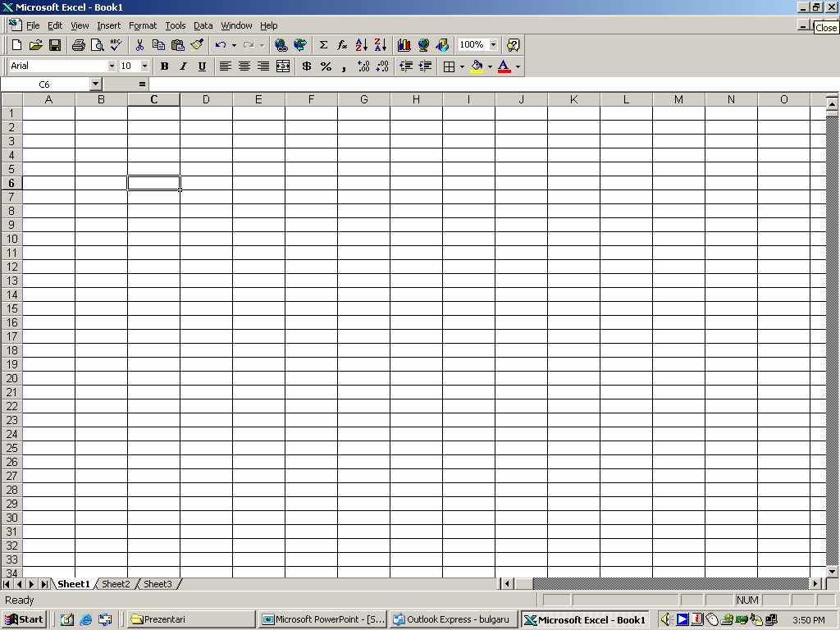This screenshot has width=840, height=630.
Task: Click the Copy icon
Action: pyautogui.click(x=158, y=45)
